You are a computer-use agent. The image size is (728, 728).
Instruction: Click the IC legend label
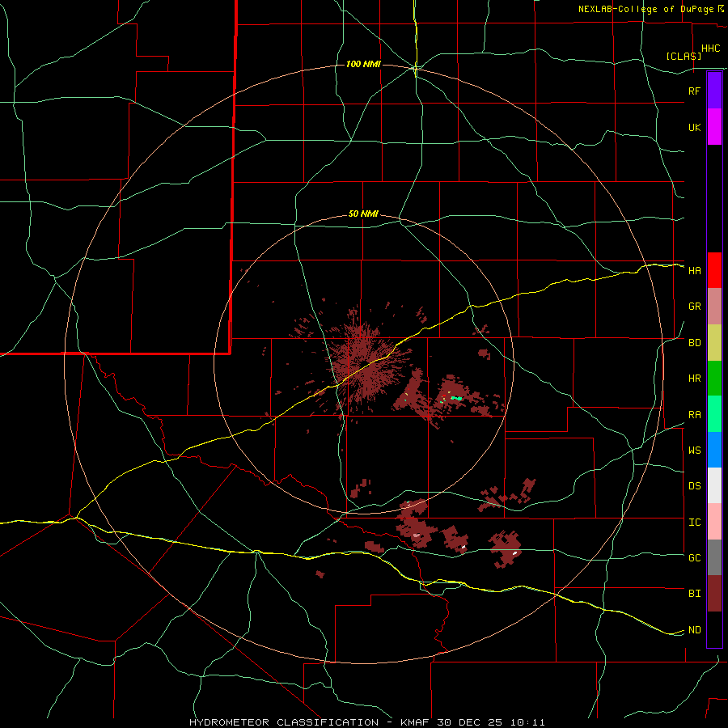[694, 523]
